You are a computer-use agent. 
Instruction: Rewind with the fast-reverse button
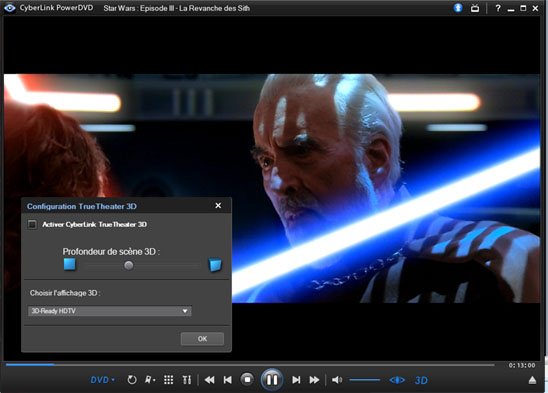click(209, 380)
